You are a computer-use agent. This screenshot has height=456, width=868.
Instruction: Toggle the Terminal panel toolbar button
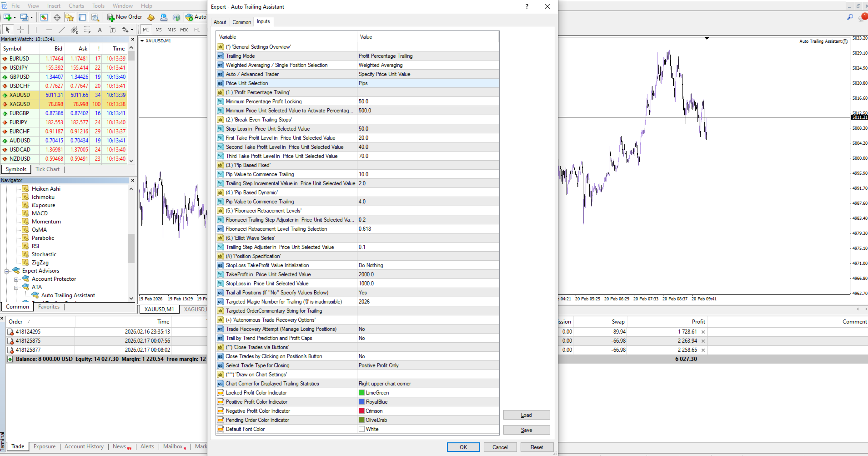tap(82, 17)
